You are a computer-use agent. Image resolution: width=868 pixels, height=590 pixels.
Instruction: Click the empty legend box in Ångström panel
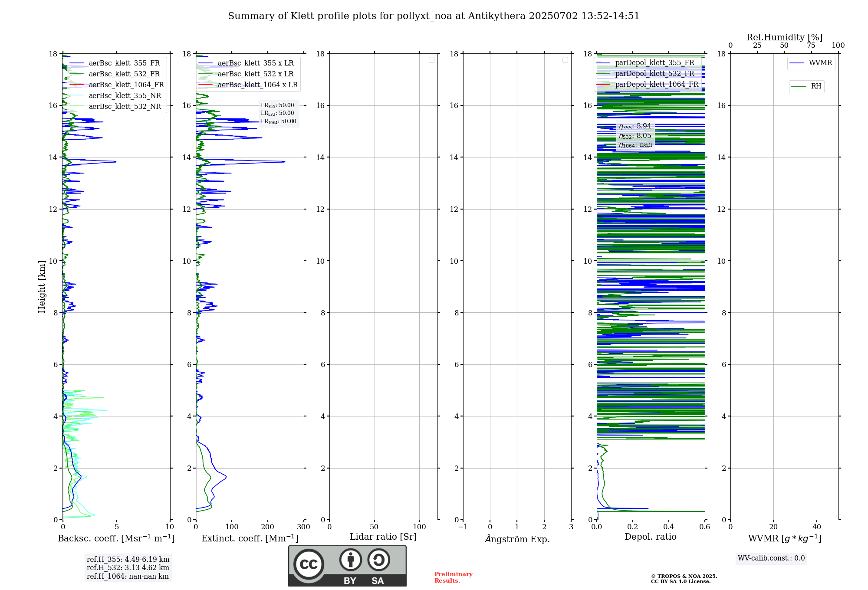[565, 60]
